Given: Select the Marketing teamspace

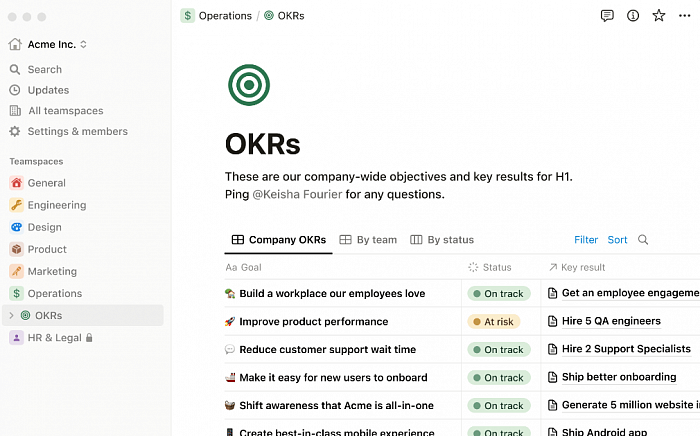Looking at the screenshot, I should click(52, 271).
